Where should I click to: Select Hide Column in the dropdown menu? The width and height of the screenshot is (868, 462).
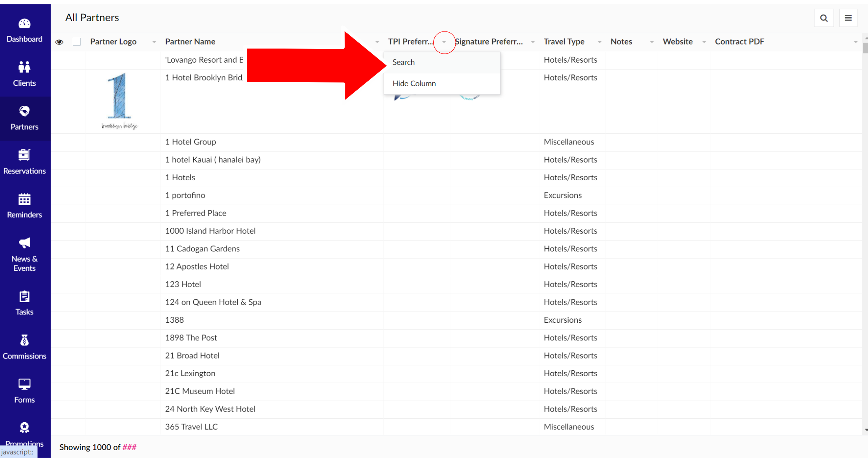(414, 83)
